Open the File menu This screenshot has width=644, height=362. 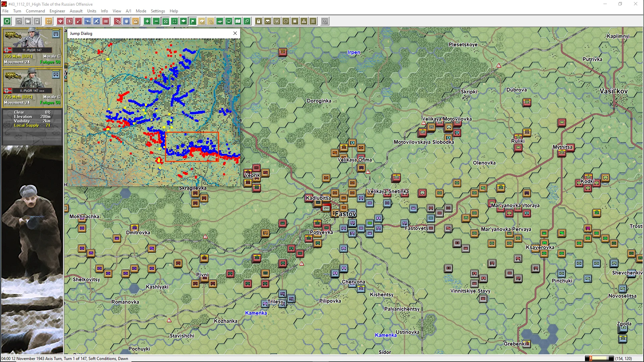click(x=5, y=11)
